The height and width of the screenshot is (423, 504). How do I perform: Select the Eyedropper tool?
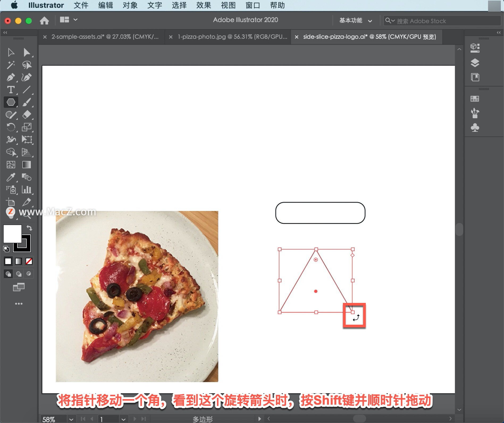tap(11, 177)
